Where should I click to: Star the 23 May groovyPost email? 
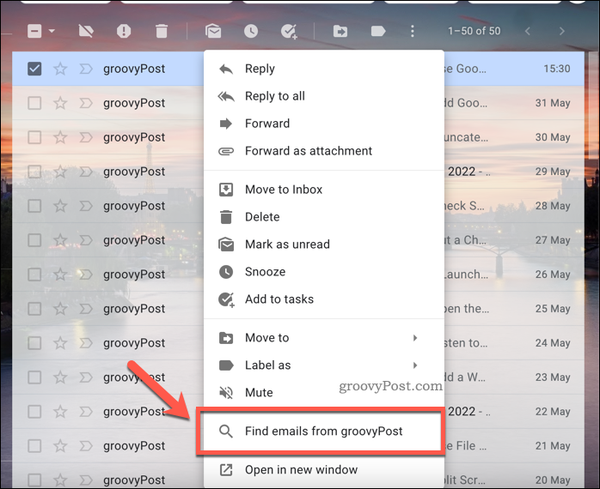pos(60,377)
